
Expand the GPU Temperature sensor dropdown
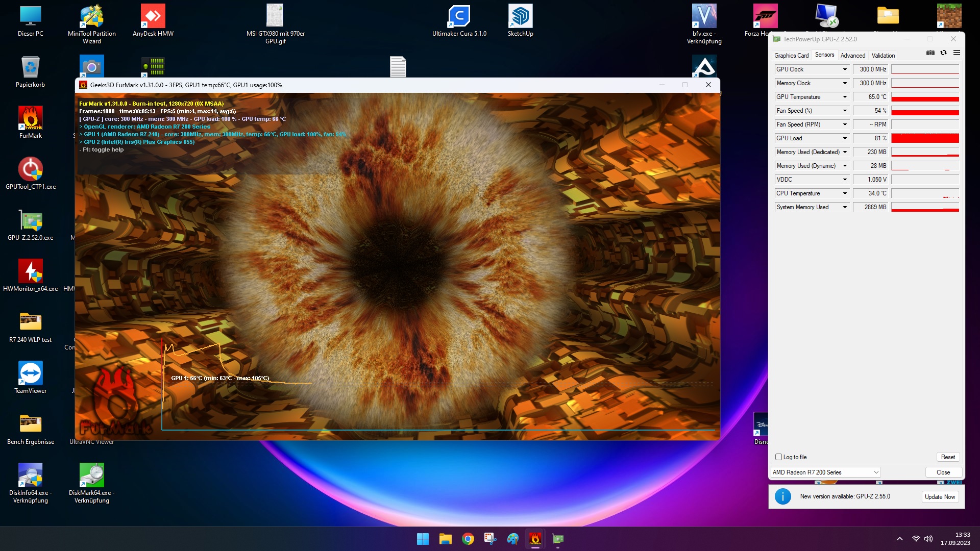pyautogui.click(x=845, y=97)
